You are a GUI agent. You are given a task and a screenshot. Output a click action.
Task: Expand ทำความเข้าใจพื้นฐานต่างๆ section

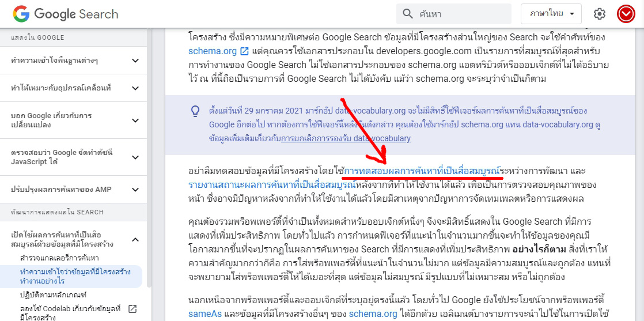(x=135, y=61)
